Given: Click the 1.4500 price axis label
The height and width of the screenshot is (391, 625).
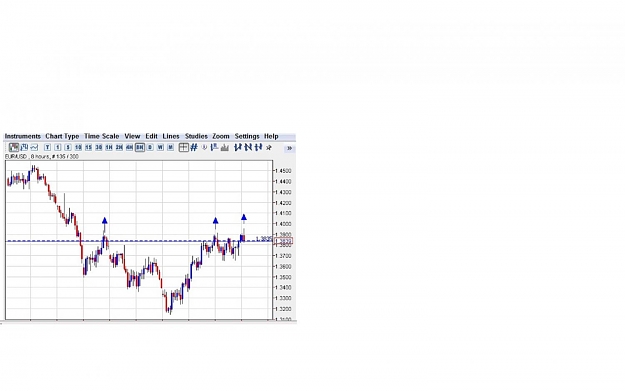Looking at the screenshot, I should [283, 171].
